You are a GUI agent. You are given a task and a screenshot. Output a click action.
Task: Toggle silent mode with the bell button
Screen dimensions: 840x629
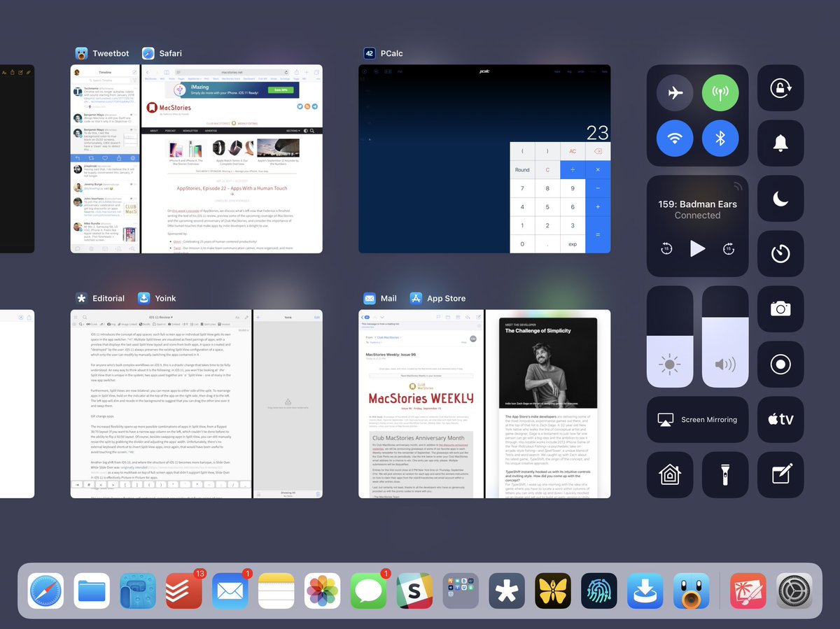click(x=780, y=143)
